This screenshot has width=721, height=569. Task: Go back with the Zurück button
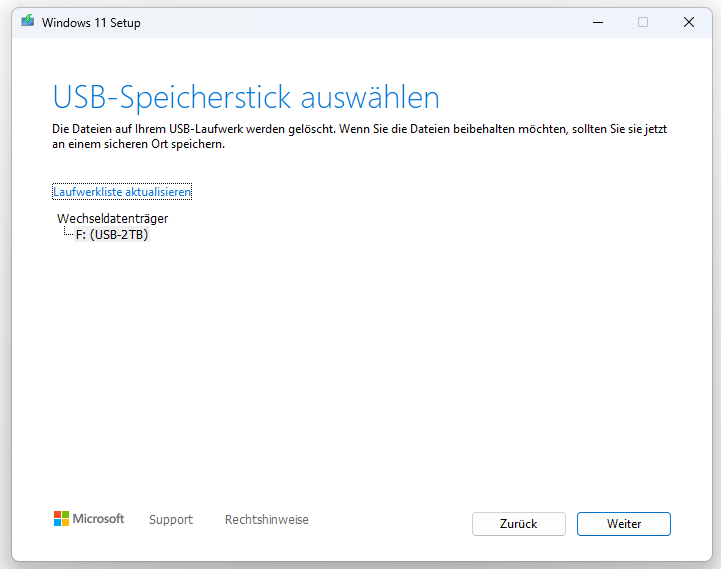pos(519,524)
